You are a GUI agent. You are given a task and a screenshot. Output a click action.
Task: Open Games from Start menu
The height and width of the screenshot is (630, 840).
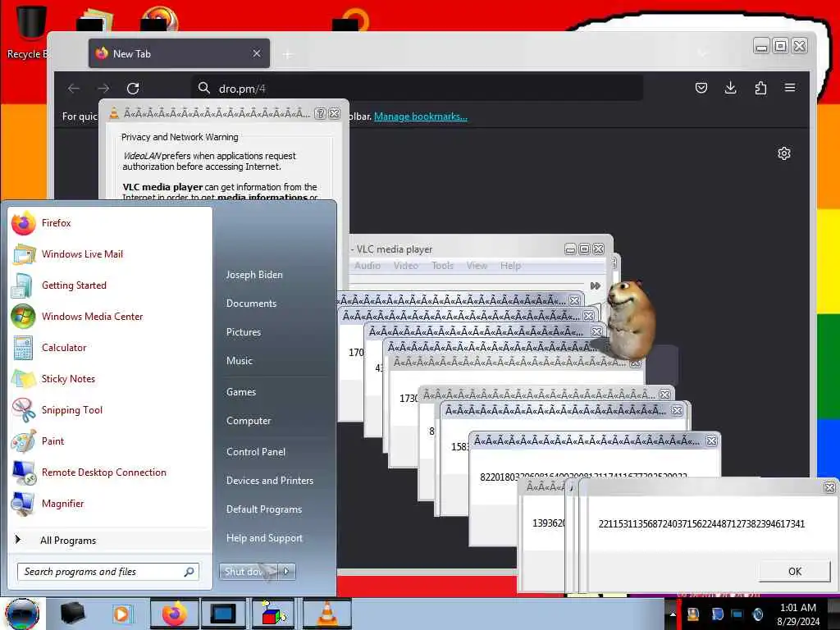pyautogui.click(x=241, y=391)
